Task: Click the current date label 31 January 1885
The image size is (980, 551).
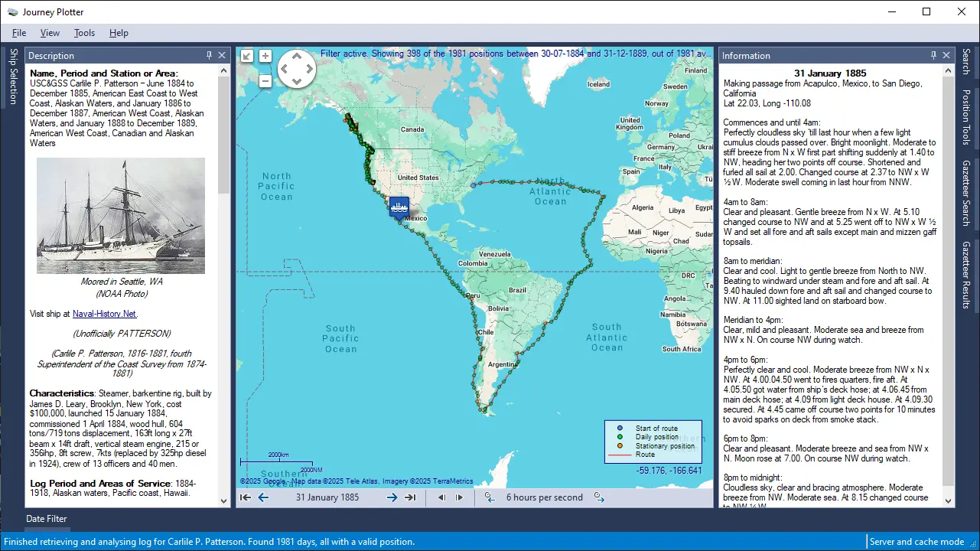Action: (x=327, y=497)
